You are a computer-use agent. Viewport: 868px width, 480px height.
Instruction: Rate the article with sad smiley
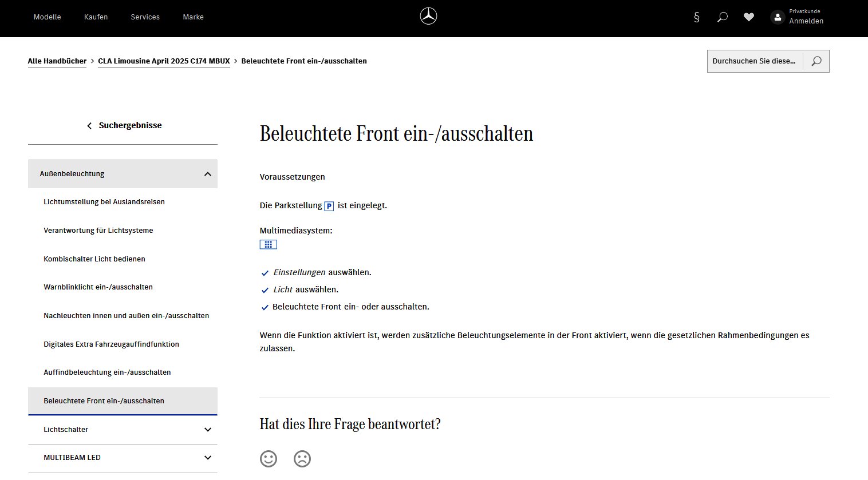[302, 459]
